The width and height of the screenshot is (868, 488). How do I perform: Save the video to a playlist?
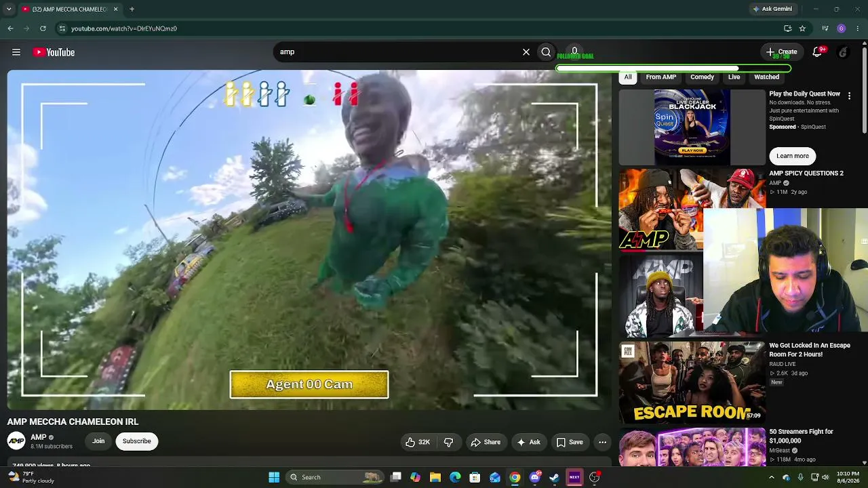(570, 442)
